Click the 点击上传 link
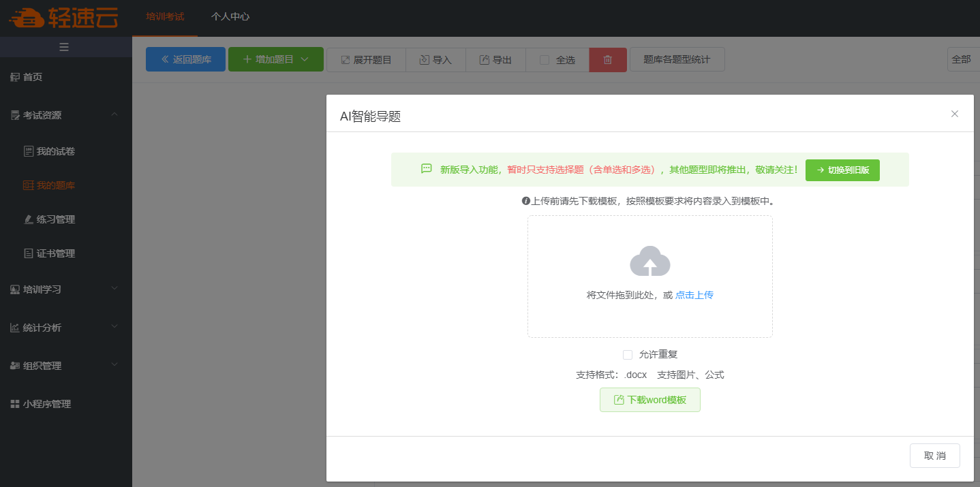This screenshot has height=487, width=980. click(x=694, y=295)
